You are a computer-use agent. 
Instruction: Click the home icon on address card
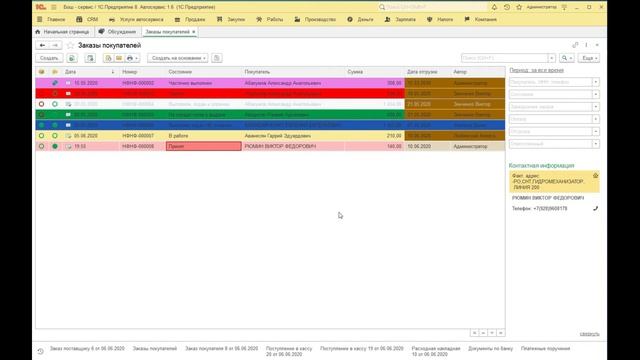(x=595, y=176)
